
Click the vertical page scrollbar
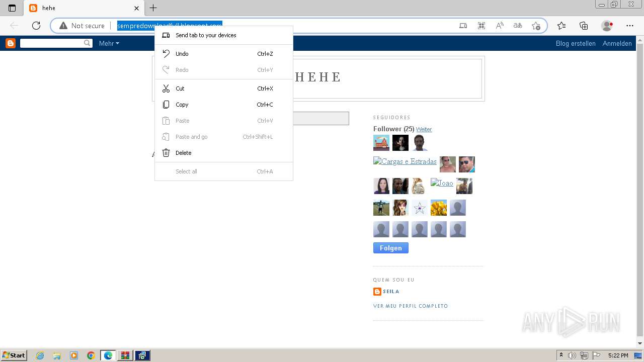tap(640, 191)
